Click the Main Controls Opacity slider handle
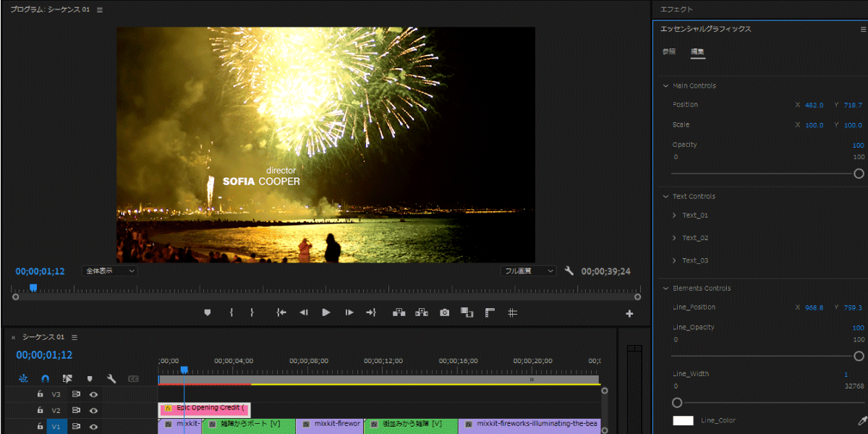 (x=859, y=174)
